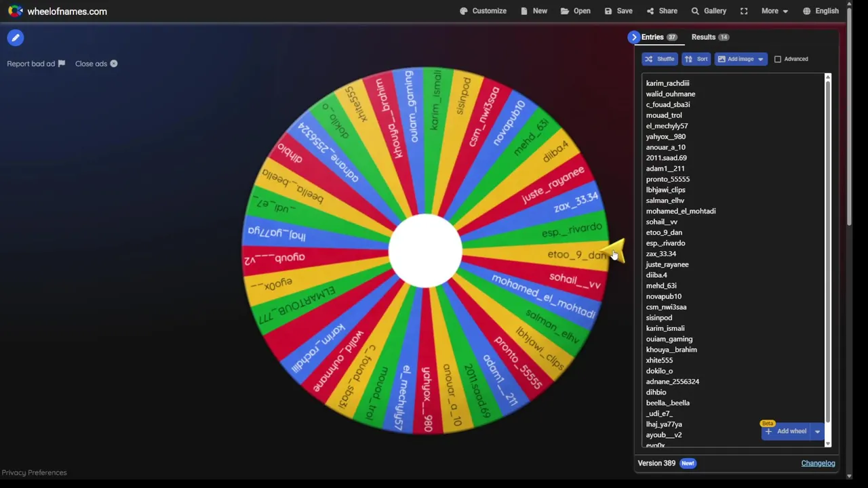Click entry 'lbhjawi_clips' in the list
868x488 pixels.
point(665,190)
